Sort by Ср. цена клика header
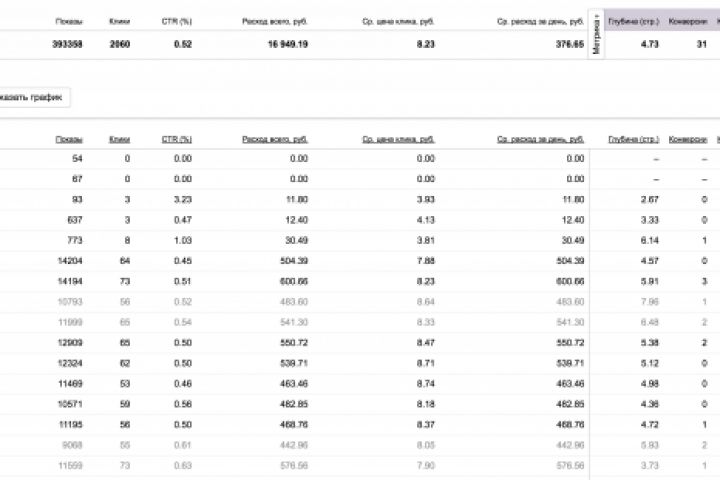The height and width of the screenshot is (480, 720). pos(399,139)
